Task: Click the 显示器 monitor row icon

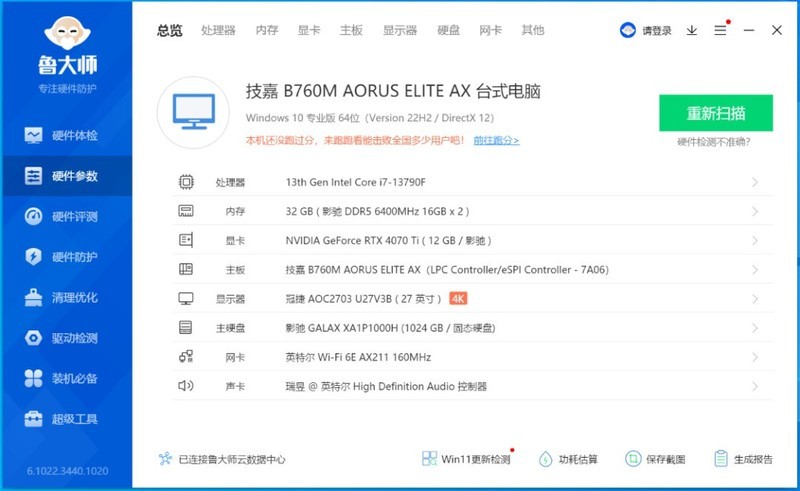Action: point(186,299)
